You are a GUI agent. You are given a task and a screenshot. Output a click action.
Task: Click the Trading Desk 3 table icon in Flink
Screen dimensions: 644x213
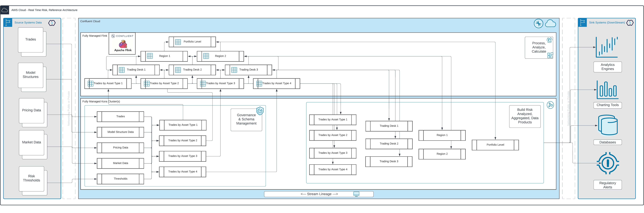pos(234,70)
